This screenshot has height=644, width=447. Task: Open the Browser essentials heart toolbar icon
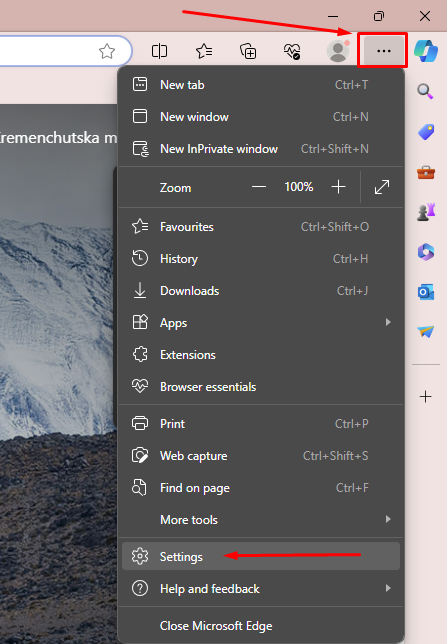click(x=292, y=51)
